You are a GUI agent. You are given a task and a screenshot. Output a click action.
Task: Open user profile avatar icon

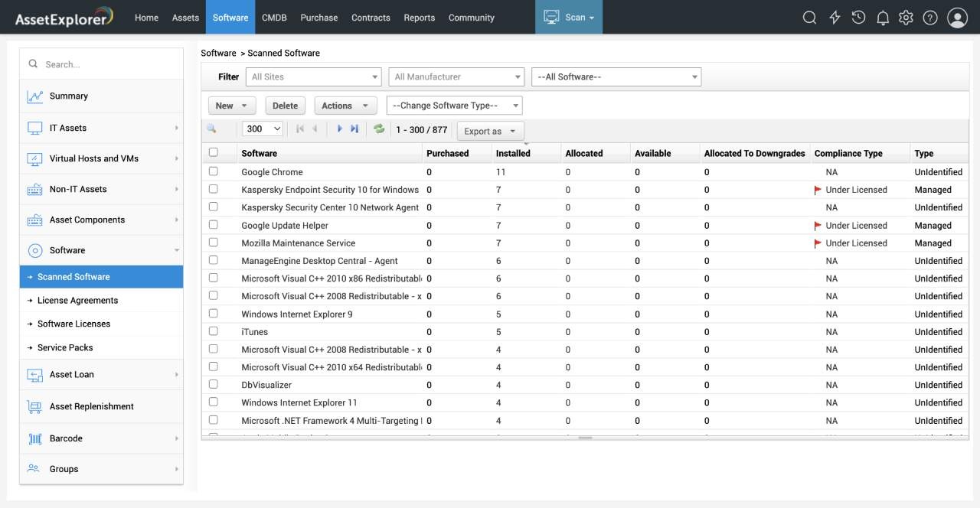tap(957, 18)
